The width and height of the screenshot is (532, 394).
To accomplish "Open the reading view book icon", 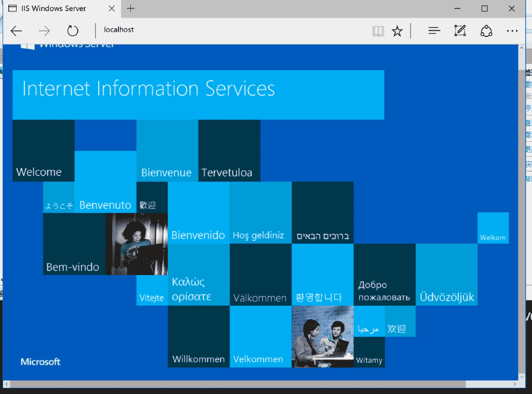I will [378, 31].
